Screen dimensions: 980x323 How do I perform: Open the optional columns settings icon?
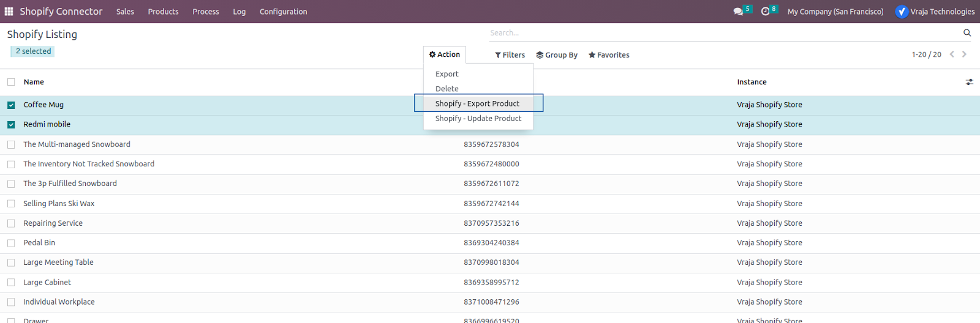(x=969, y=82)
